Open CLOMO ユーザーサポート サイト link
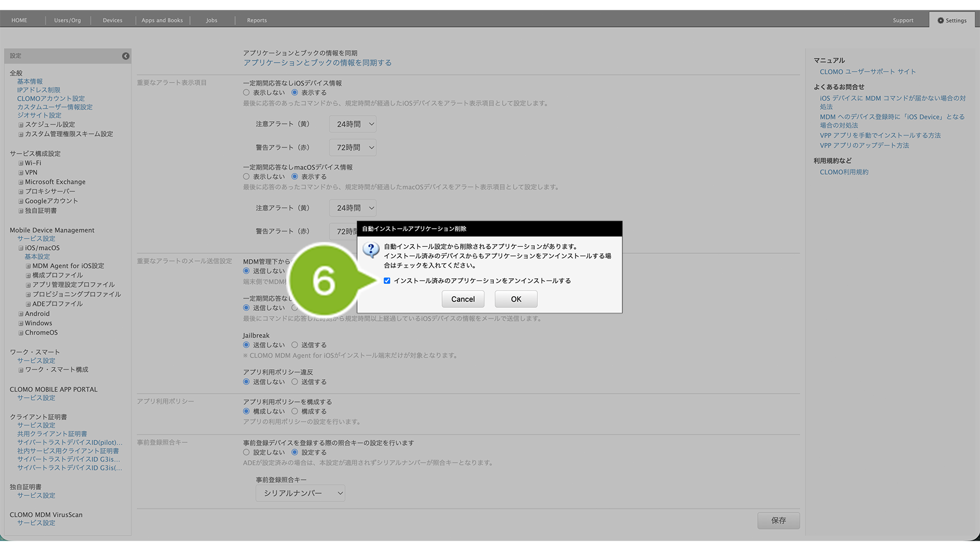The height and width of the screenshot is (551, 980). 868,72
